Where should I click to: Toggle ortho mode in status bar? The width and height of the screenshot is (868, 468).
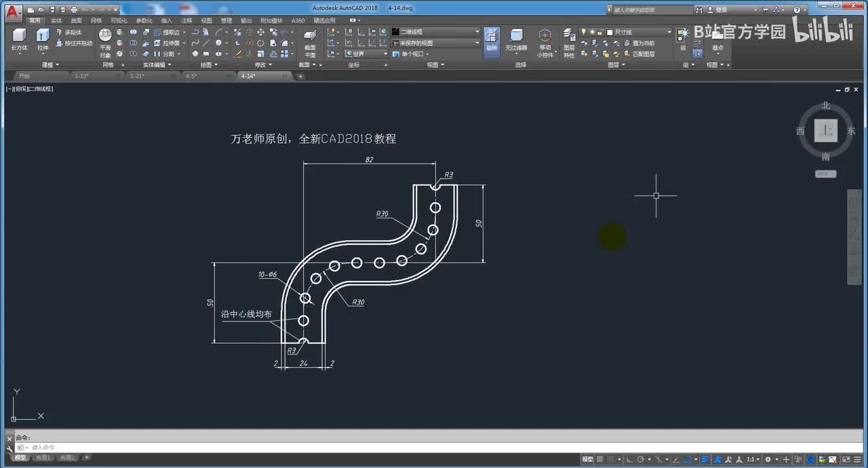click(x=629, y=459)
